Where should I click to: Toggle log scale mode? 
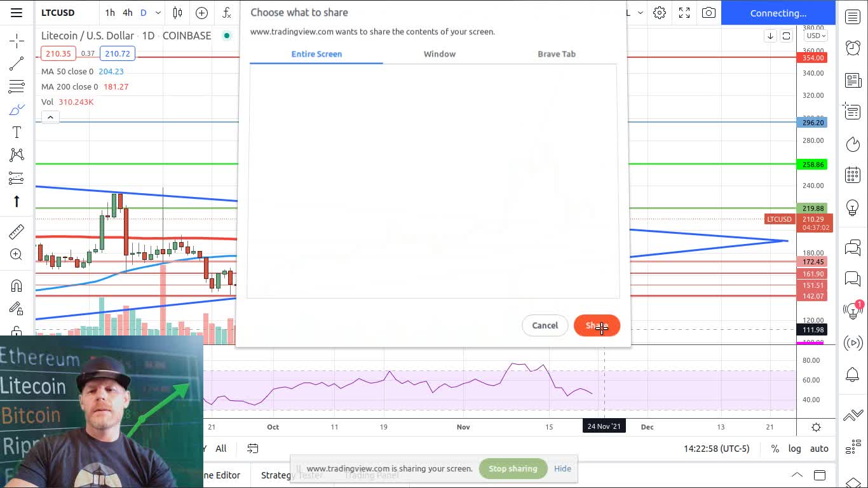coord(795,449)
